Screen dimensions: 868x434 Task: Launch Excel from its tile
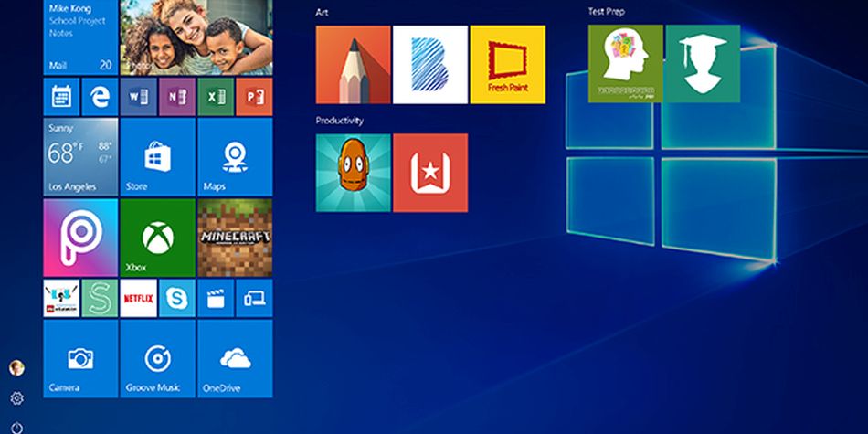pyautogui.click(x=216, y=97)
